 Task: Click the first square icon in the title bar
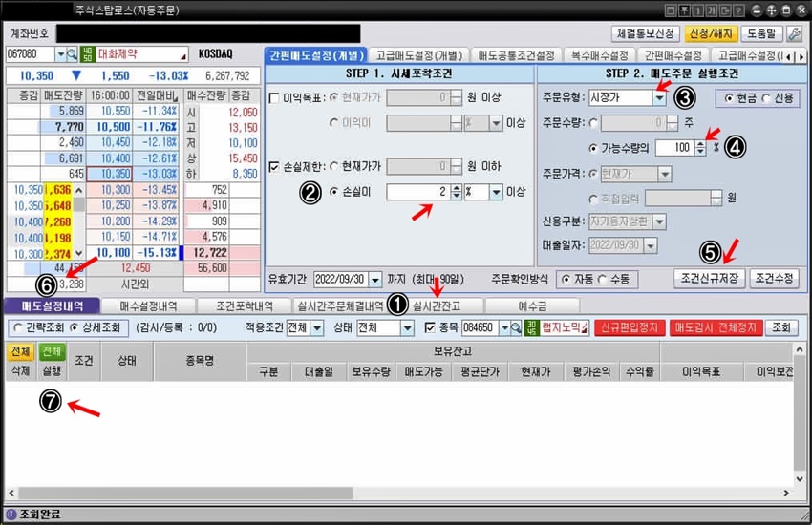point(672,10)
